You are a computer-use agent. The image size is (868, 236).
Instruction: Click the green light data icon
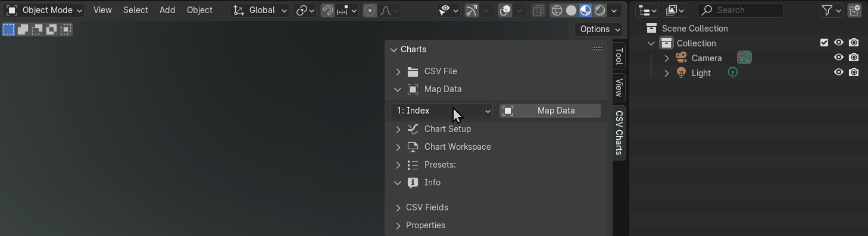tap(733, 73)
